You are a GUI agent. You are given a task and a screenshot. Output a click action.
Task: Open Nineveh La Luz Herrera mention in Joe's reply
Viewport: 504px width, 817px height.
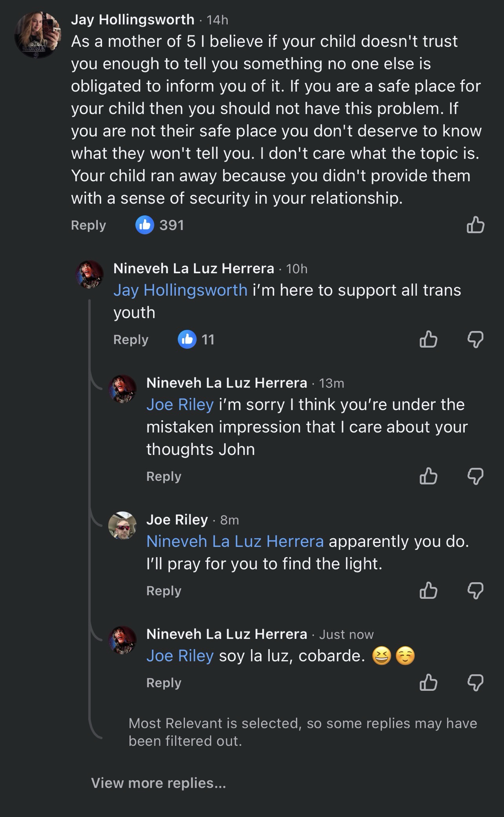235,541
